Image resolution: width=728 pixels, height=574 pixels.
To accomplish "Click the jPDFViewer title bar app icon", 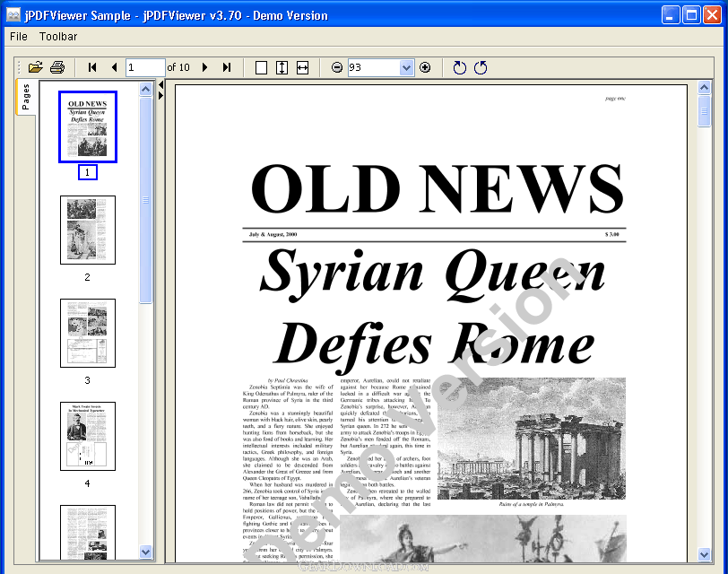I will tap(13, 15).
